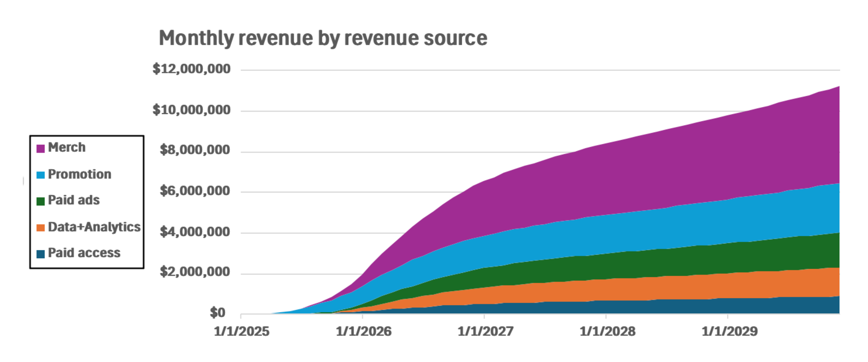Select the Promotion legend label
868x362 pixels.
(x=80, y=174)
